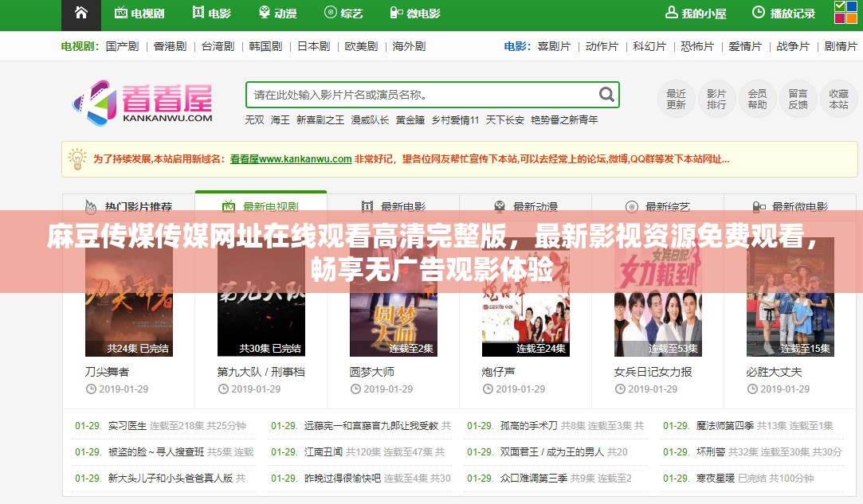The image size is (863, 504).
Task: Open the 动漫 anime section icon
Action: (x=264, y=13)
